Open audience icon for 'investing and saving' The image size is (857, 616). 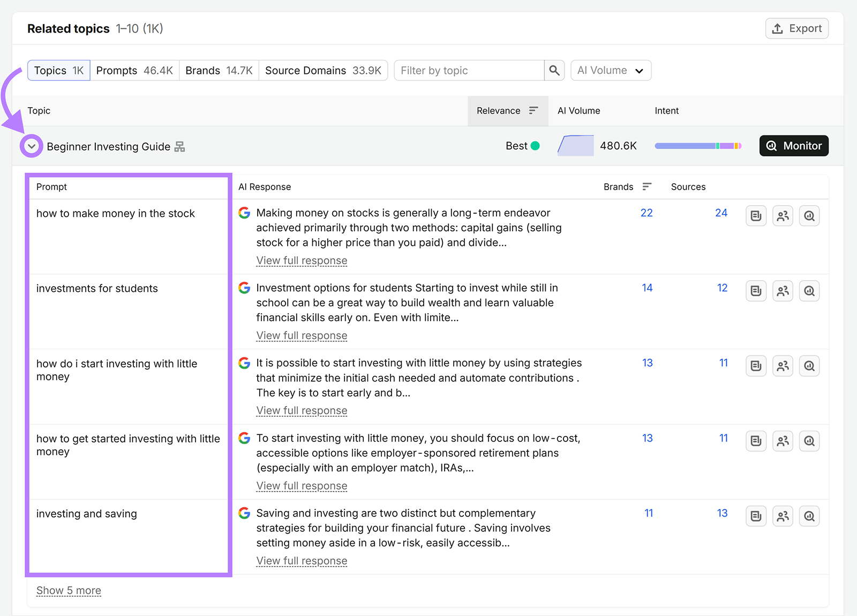pos(783,516)
